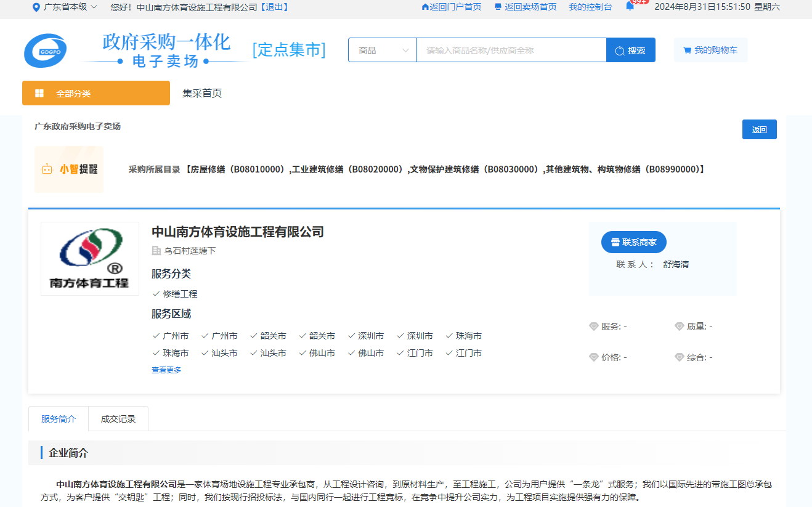Click the grid icon in 全部分类

pyautogui.click(x=39, y=94)
